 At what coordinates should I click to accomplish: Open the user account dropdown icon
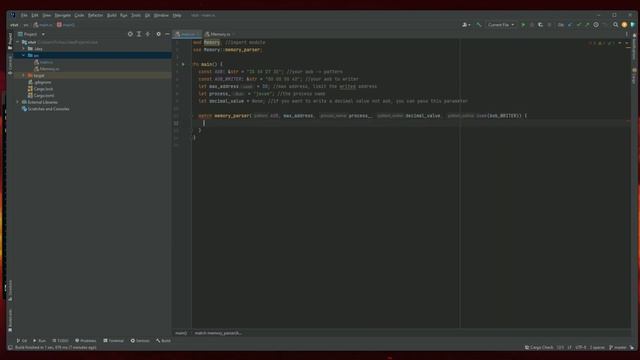466,25
